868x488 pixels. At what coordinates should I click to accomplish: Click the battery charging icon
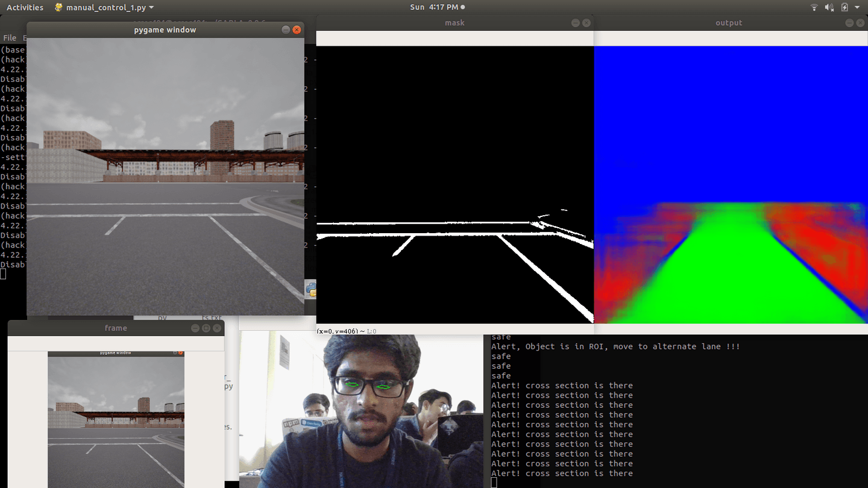844,7
